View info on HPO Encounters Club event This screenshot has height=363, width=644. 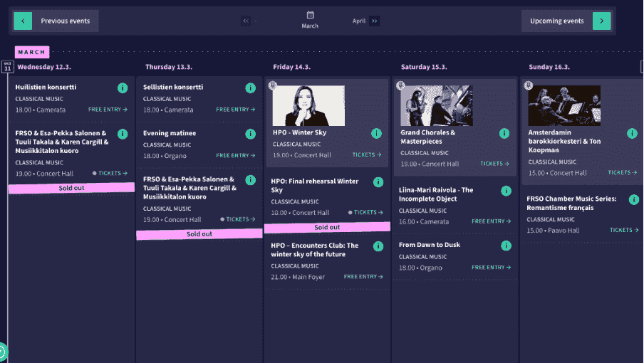point(378,246)
